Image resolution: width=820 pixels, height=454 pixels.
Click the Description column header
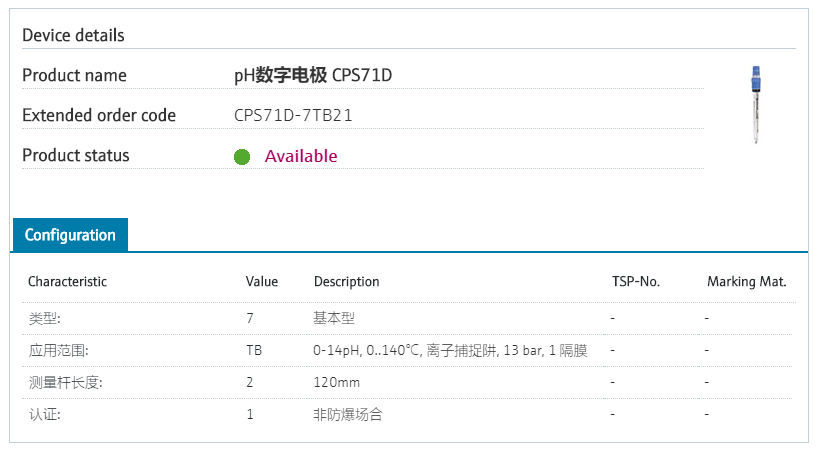click(x=346, y=282)
